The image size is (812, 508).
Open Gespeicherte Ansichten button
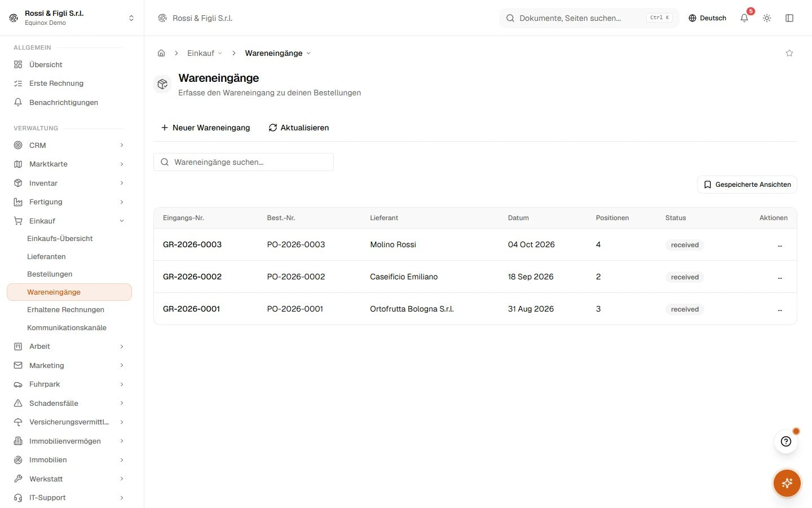[747, 185]
